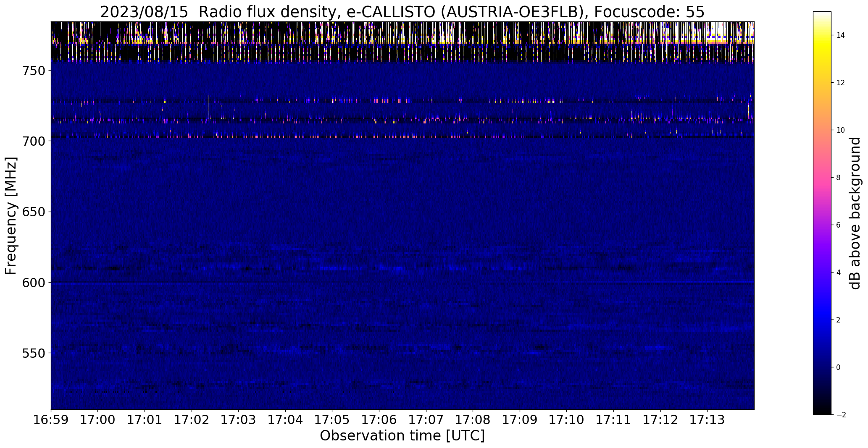Click the 17:06 time tick label
The image size is (868, 448).
coord(379,420)
